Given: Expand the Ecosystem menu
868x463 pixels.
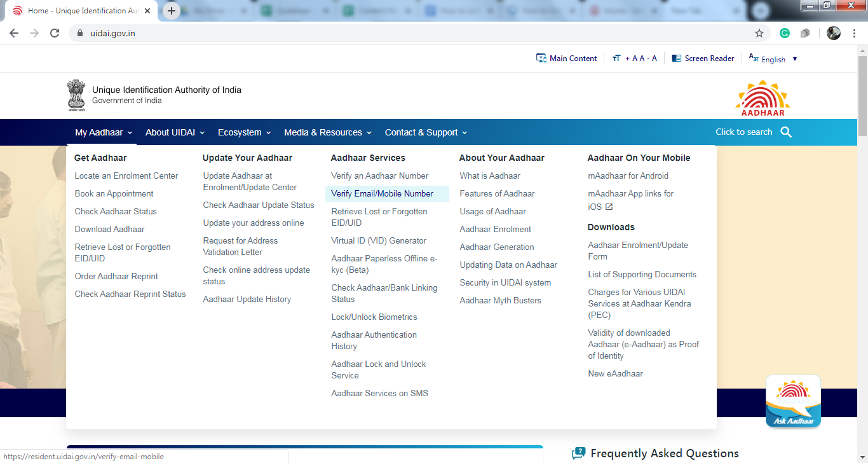Looking at the screenshot, I should tap(245, 132).
